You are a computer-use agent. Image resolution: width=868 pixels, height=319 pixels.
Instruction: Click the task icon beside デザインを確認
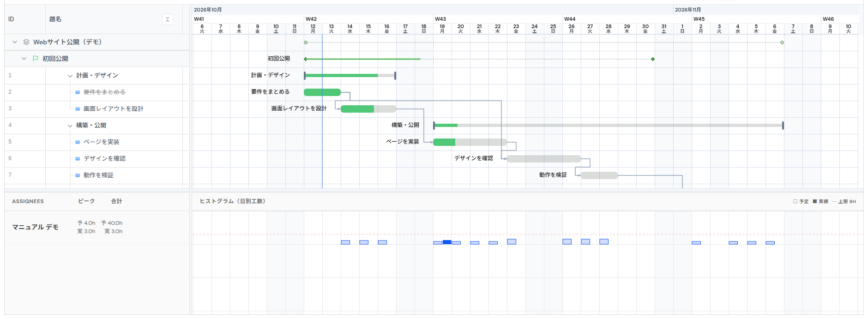click(78, 159)
